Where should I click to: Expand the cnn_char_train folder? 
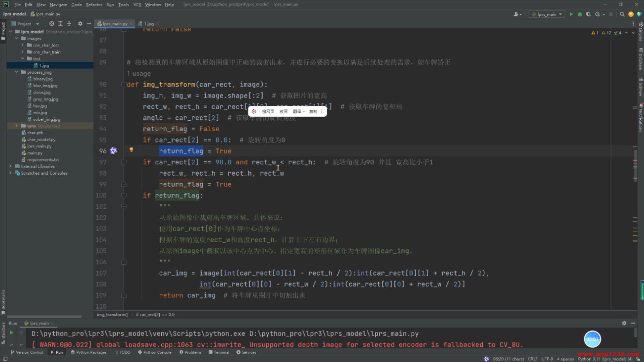click(x=22, y=52)
